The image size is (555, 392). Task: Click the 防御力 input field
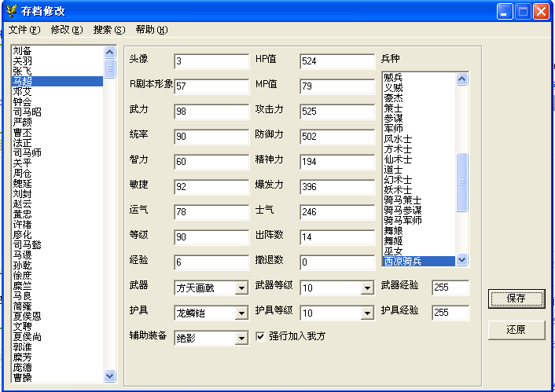point(337,137)
